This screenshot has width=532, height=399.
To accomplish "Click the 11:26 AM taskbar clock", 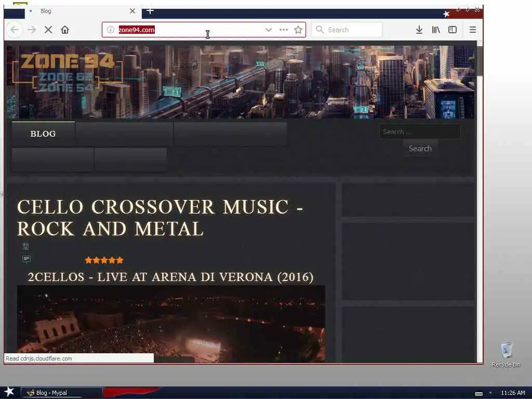I will tap(513, 393).
